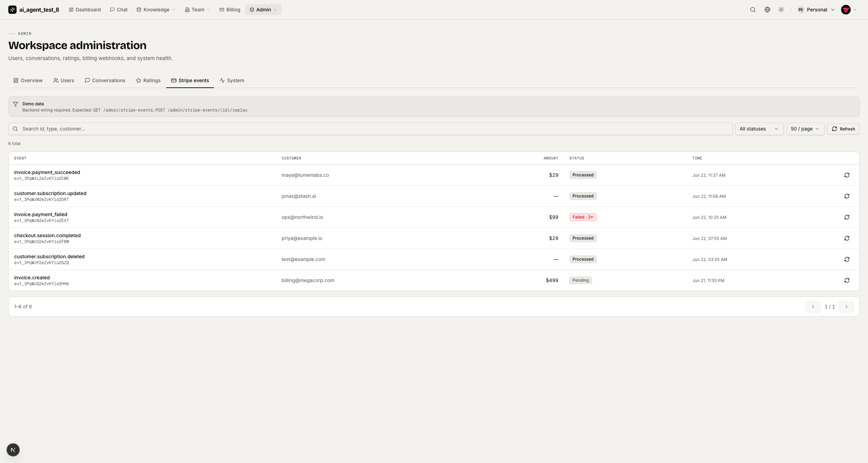This screenshot has width=868, height=463.
Task: Replay the checkout.session.completed event
Action: 847,238
